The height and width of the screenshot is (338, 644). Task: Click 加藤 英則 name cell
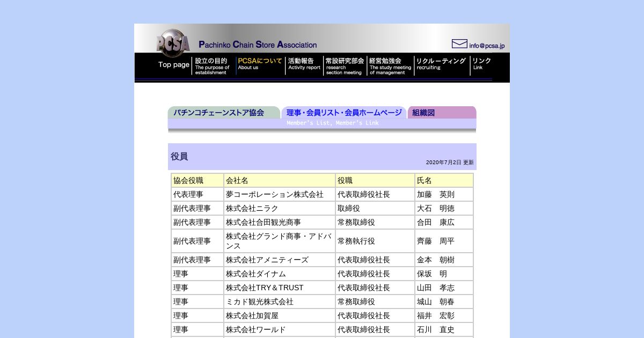(444, 194)
